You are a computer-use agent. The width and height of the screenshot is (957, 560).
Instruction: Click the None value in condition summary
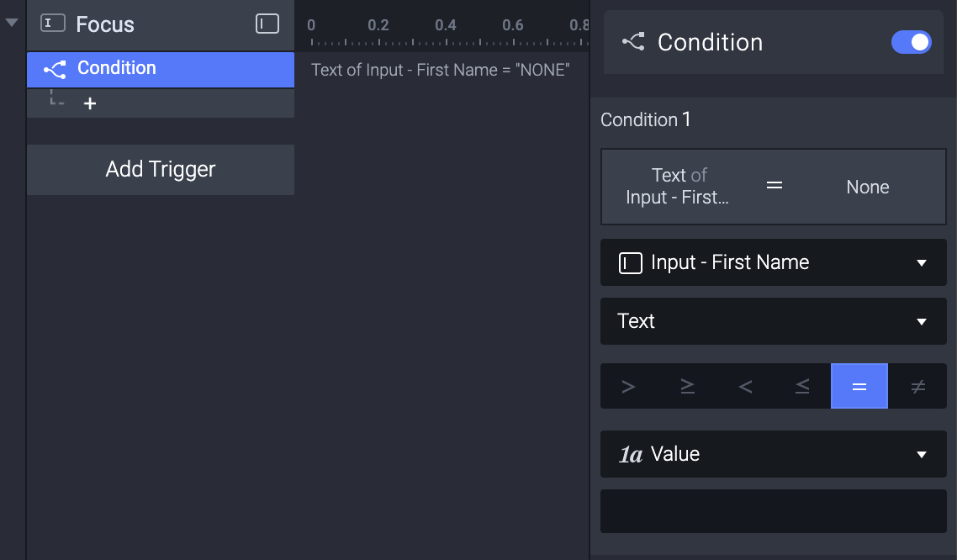click(867, 187)
